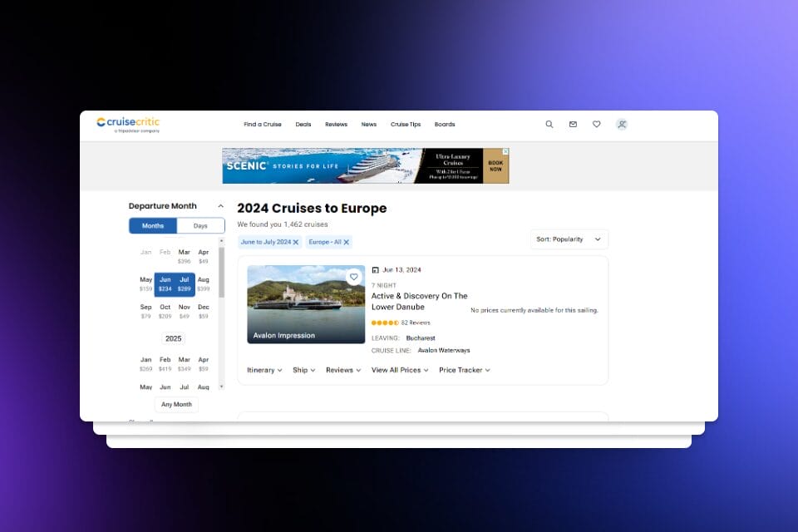Open the Avalon Impression ship photo
798x532 pixels.
pos(306,304)
